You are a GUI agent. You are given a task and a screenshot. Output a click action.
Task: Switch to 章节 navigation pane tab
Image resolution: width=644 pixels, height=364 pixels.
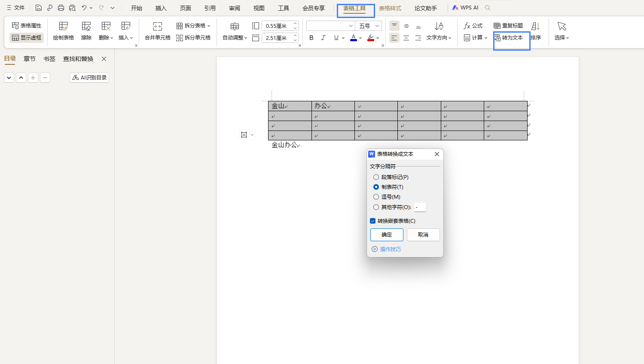pyautogui.click(x=30, y=59)
